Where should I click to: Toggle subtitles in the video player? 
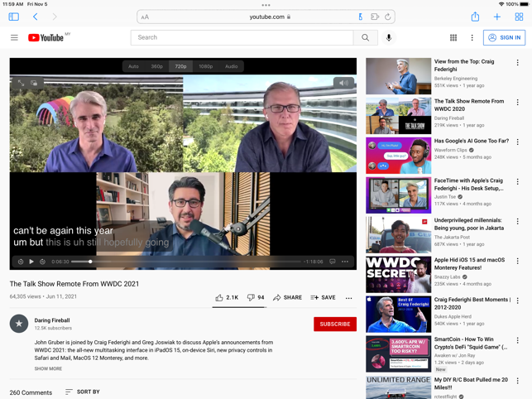[x=333, y=262]
